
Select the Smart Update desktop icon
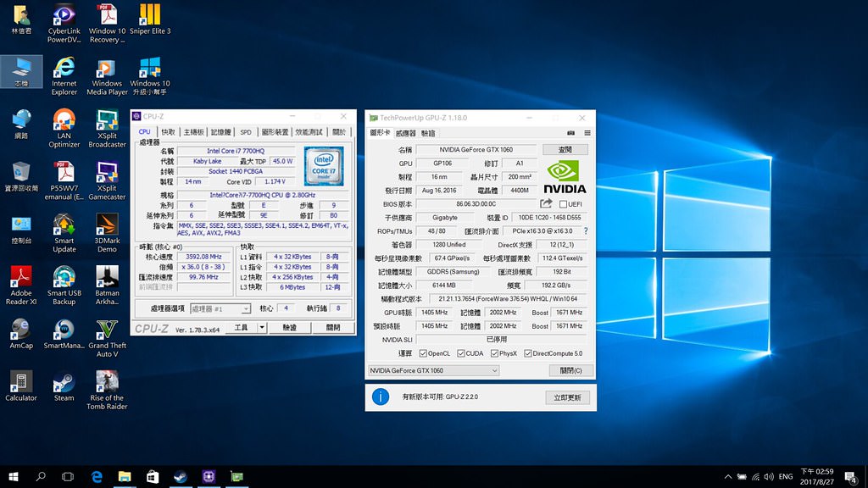(64, 233)
